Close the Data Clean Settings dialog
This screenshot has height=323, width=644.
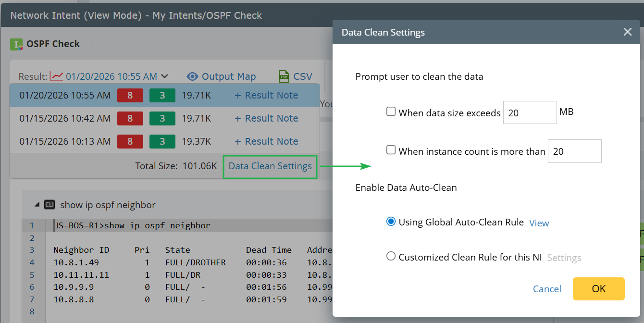pyautogui.click(x=627, y=32)
